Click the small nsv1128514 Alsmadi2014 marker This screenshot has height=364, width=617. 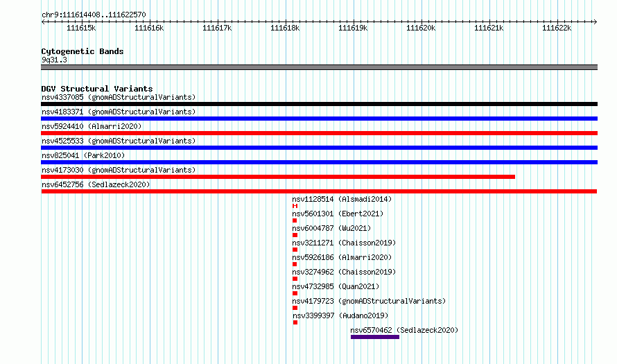[295, 206]
